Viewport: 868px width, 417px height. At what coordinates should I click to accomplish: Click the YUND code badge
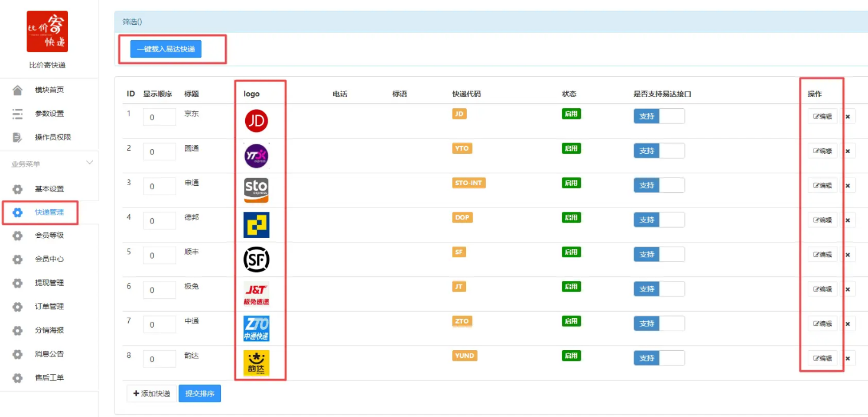click(464, 355)
